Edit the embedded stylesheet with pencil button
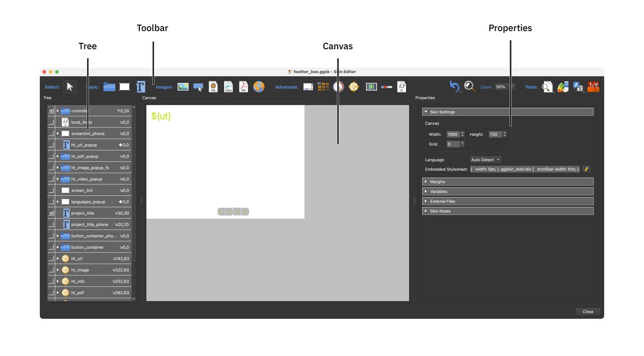Viewport: 644px width, 356px height. point(586,169)
